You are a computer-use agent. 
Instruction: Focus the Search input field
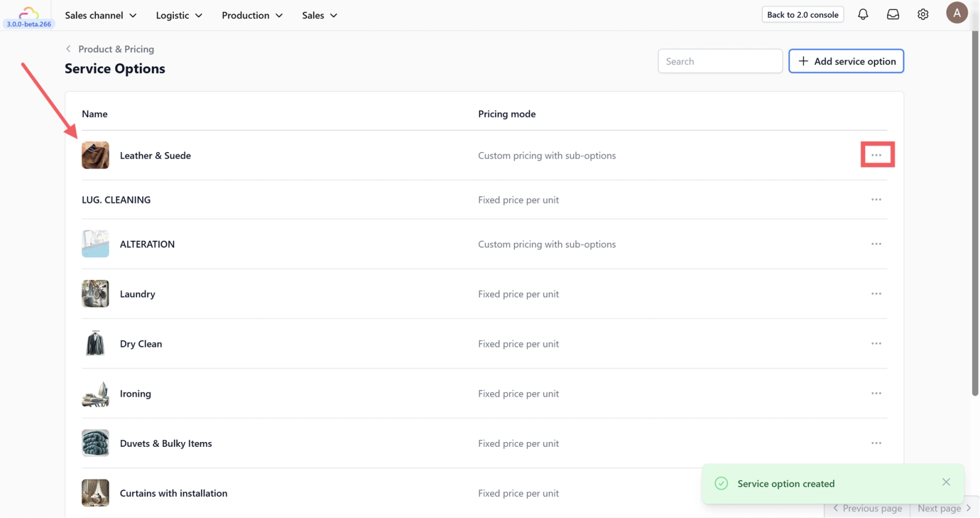click(720, 61)
